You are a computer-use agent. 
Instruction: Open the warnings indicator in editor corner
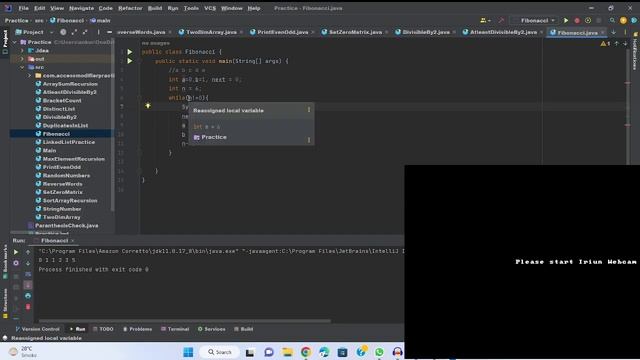coord(605,43)
